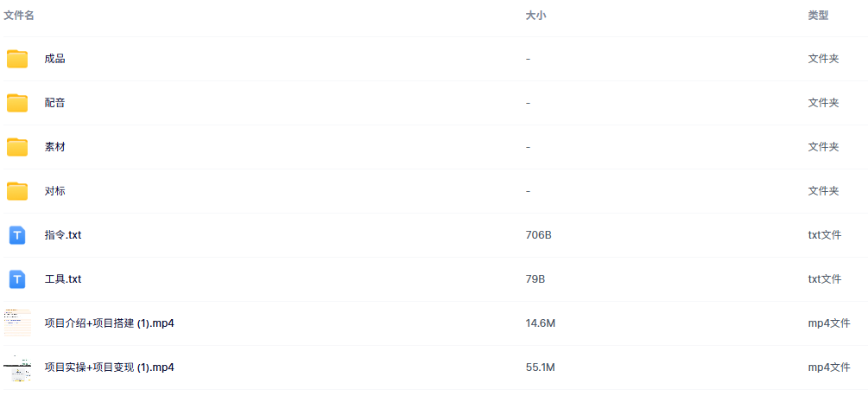Screen dimensions: 868x409
Task: Click the 指令.txt text file icon
Action: click(17, 235)
